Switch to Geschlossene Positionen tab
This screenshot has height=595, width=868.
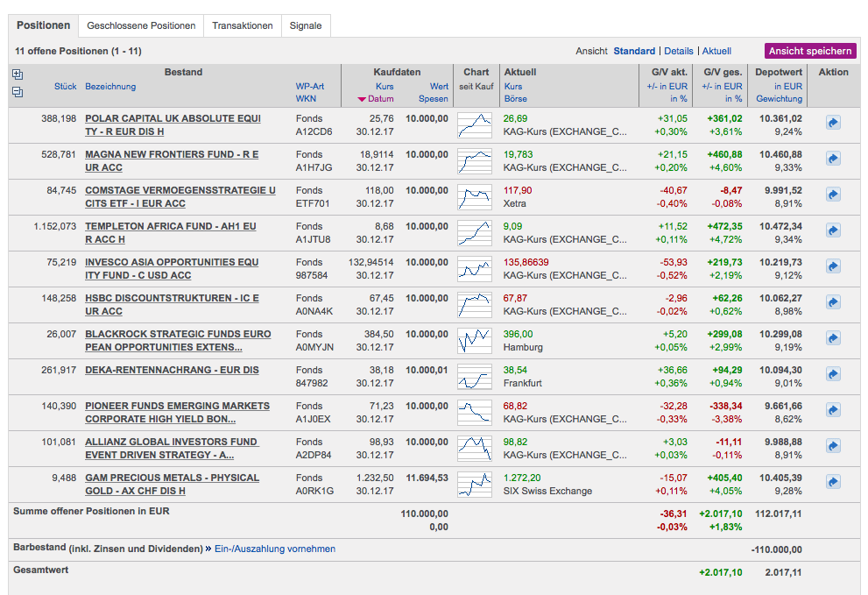coord(141,25)
